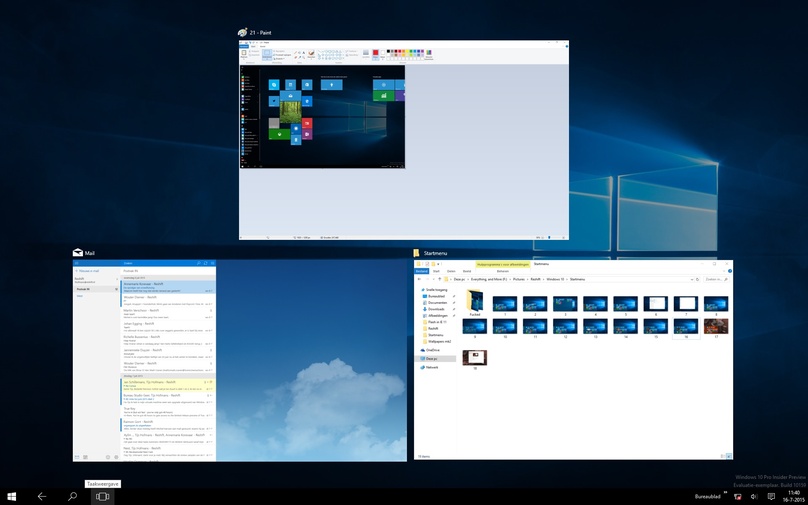Open the Grootte line size dropdown in Paint

[366, 54]
